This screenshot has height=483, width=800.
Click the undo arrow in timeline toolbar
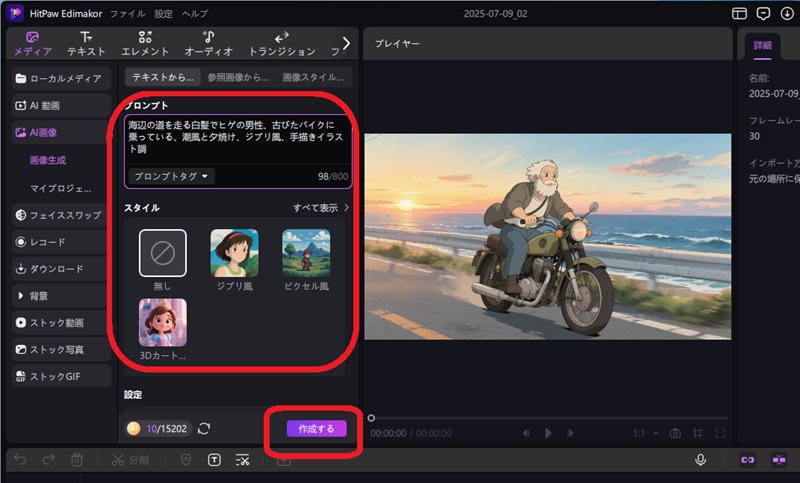[x=20, y=460]
